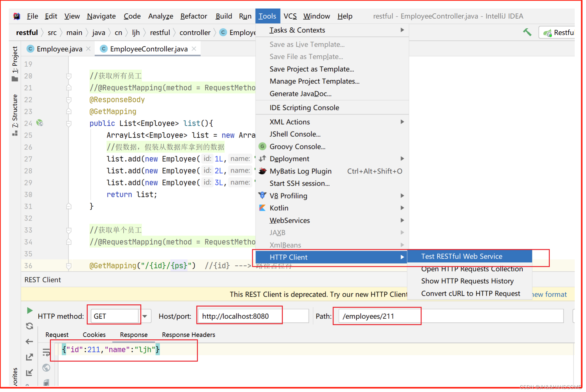Expand XML Actions submenu
This screenshot has height=392, width=586.
coord(402,122)
